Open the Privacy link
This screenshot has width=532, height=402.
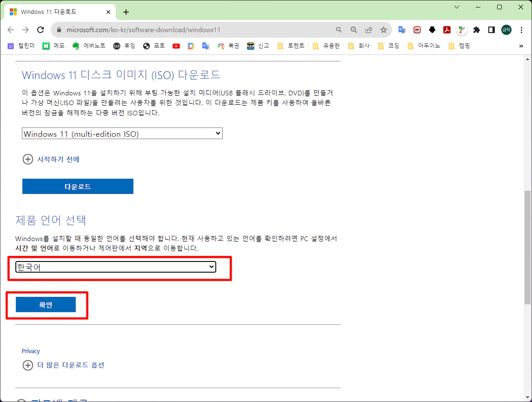click(x=31, y=351)
